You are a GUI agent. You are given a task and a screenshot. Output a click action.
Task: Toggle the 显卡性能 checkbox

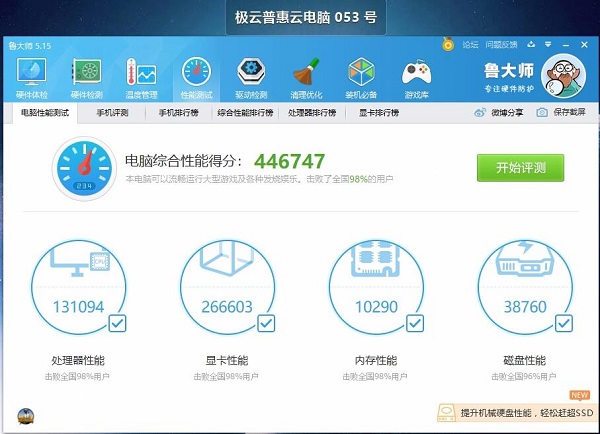(266, 324)
